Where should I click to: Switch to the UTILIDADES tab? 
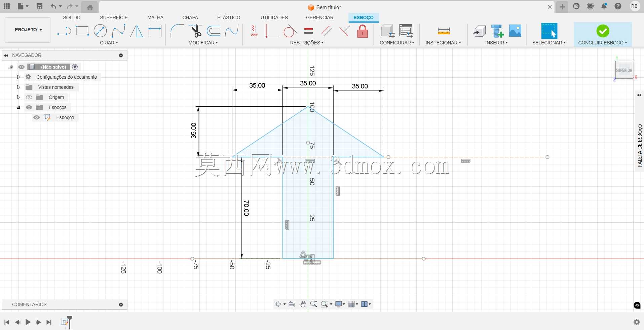[274, 17]
